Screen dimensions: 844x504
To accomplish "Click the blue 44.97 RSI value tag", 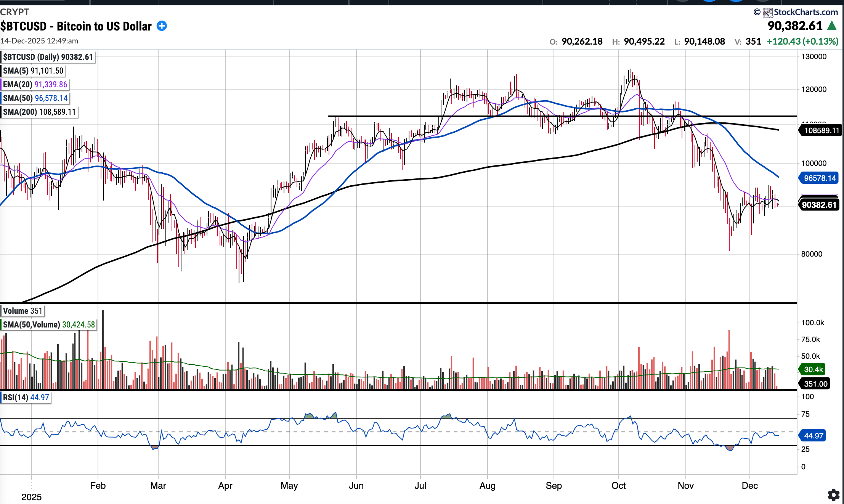I will tap(813, 435).
